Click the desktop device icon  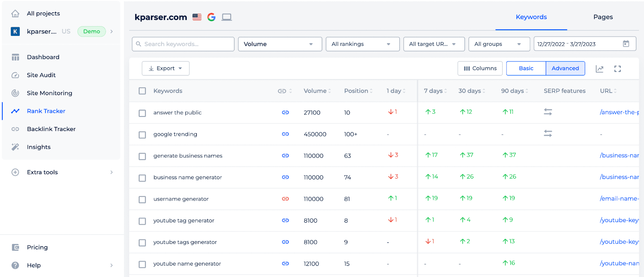click(x=227, y=17)
